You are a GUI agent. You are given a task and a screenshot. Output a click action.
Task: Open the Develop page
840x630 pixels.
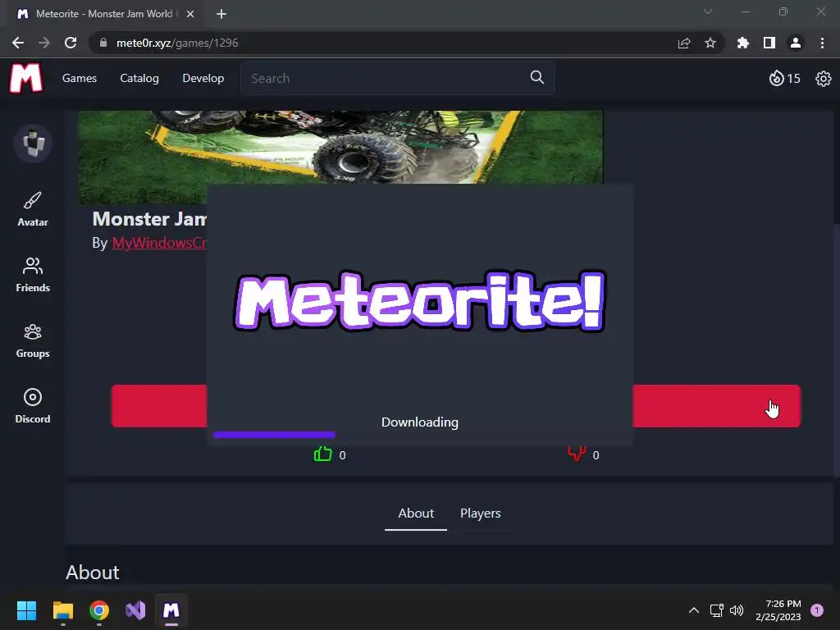(x=203, y=78)
